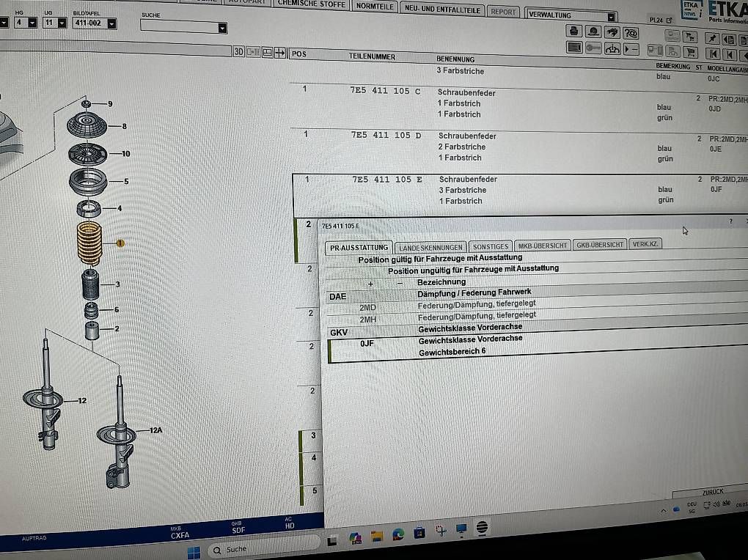The image size is (748, 560).
Task: Show hidden tray icons chevron
Action: coord(663,511)
